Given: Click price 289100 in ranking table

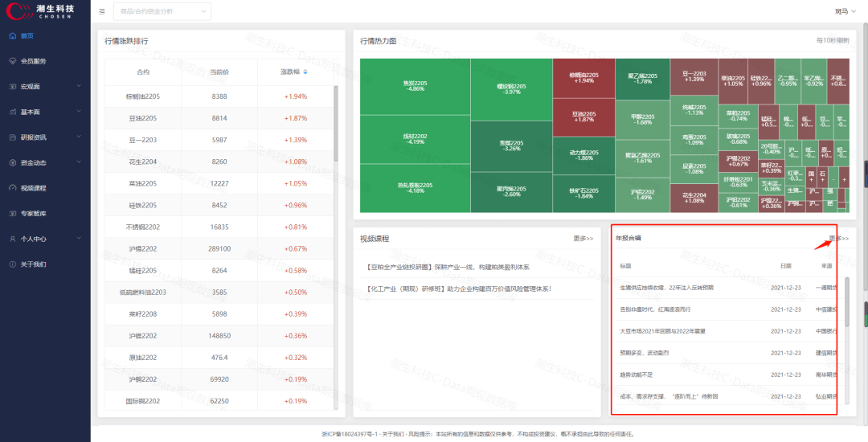Looking at the screenshot, I should coord(219,249).
